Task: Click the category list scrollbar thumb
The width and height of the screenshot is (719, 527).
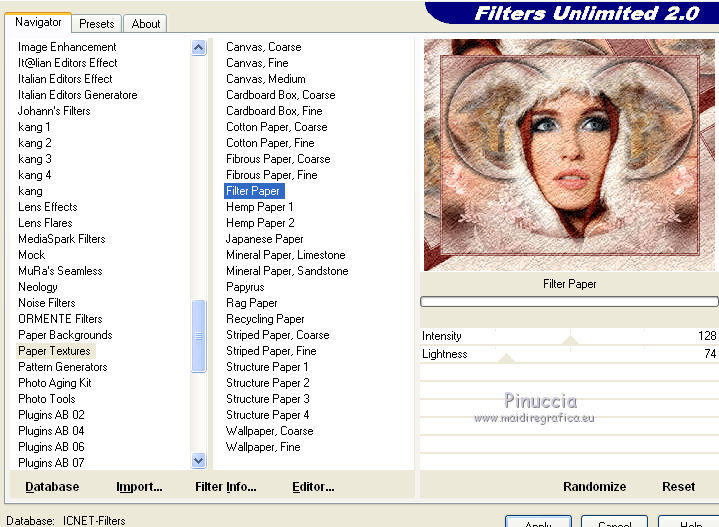Action: tap(199, 336)
